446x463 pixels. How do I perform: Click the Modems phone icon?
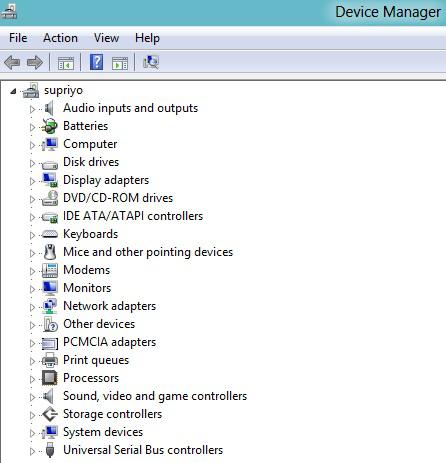pyautogui.click(x=50, y=270)
